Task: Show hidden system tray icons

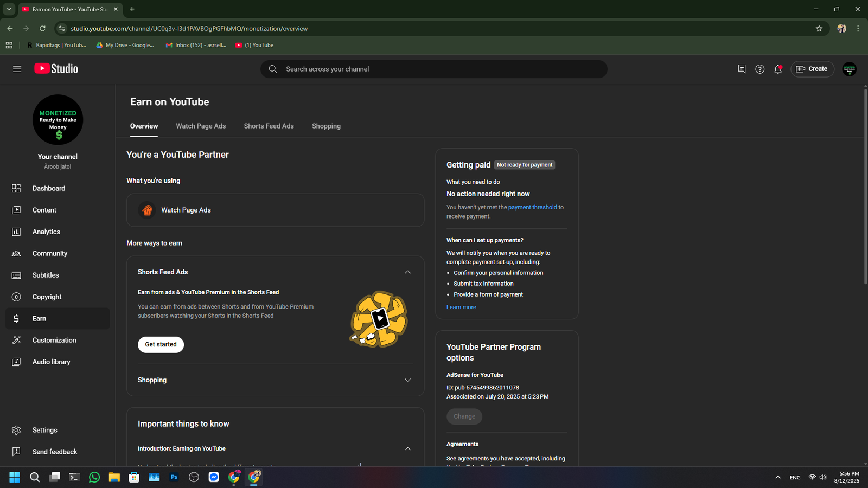Action: [778, 477]
